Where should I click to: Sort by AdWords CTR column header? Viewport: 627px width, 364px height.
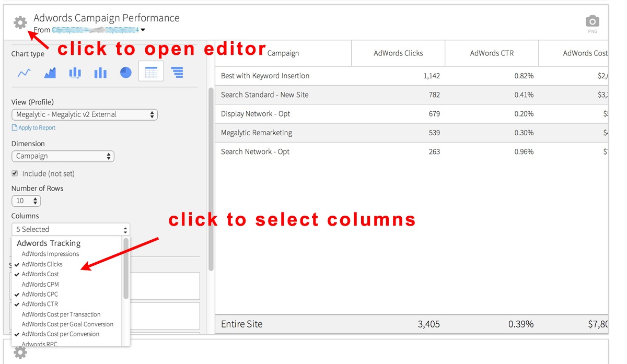tap(491, 53)
